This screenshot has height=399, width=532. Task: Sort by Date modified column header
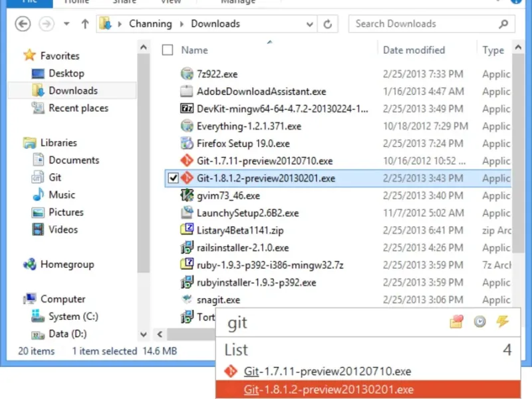[414, 51]
